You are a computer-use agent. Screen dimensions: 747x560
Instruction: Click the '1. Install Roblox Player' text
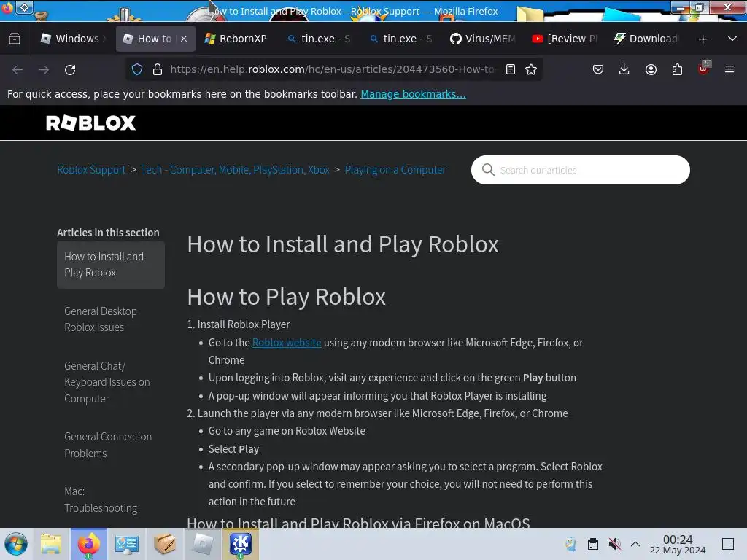point(239,324)
